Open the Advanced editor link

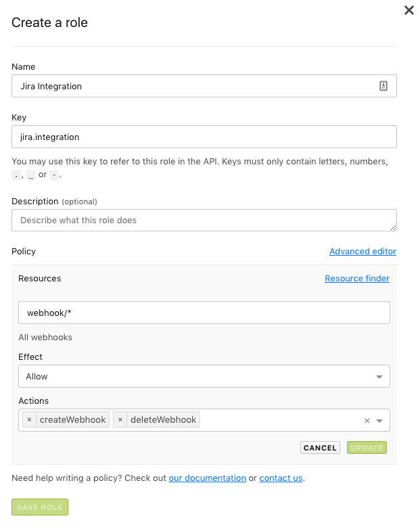[363, 252]
